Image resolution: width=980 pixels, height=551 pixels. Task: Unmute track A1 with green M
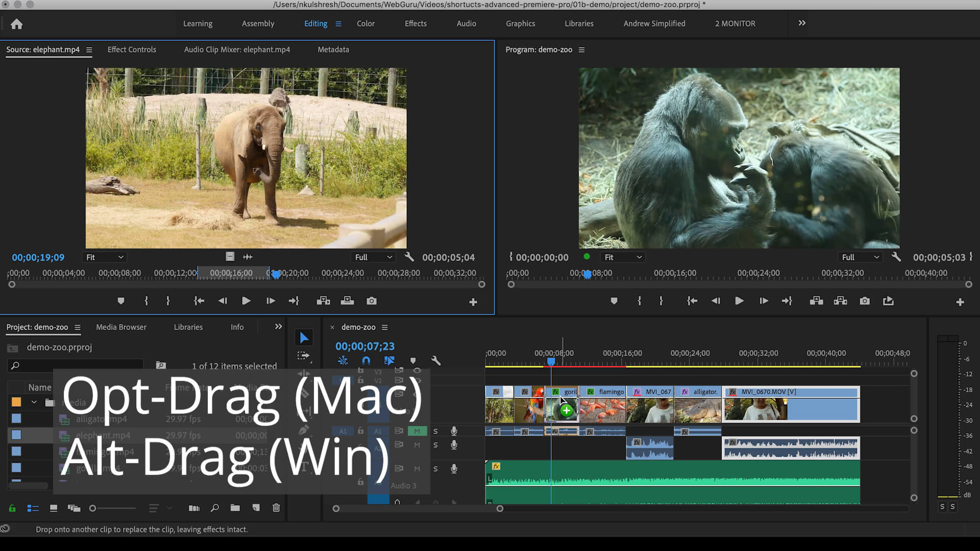click(417, 431)
